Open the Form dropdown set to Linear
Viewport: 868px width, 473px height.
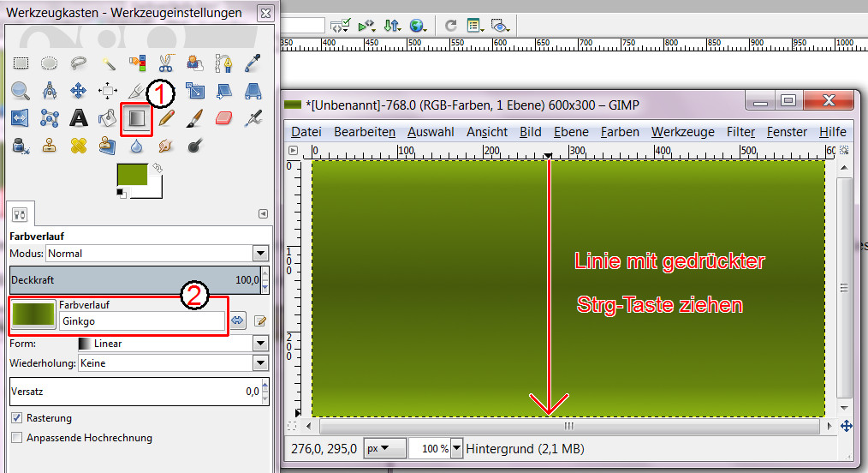point(173,344)
